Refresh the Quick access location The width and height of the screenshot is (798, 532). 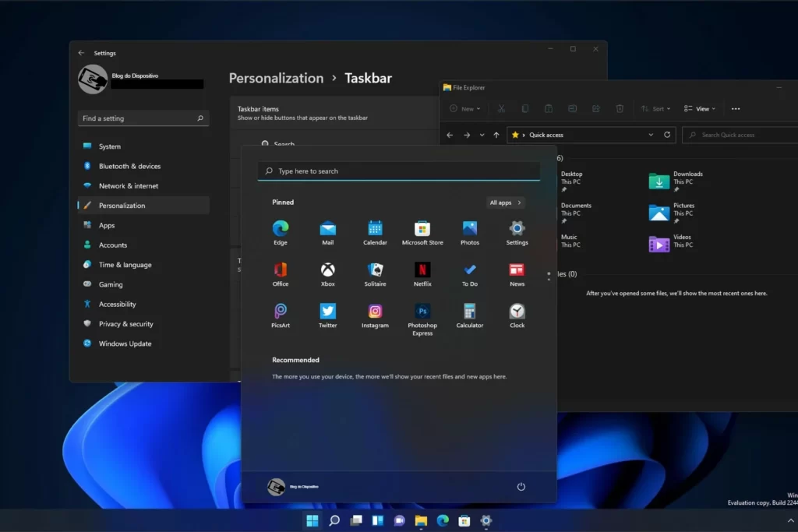click(x=667, y=135)
